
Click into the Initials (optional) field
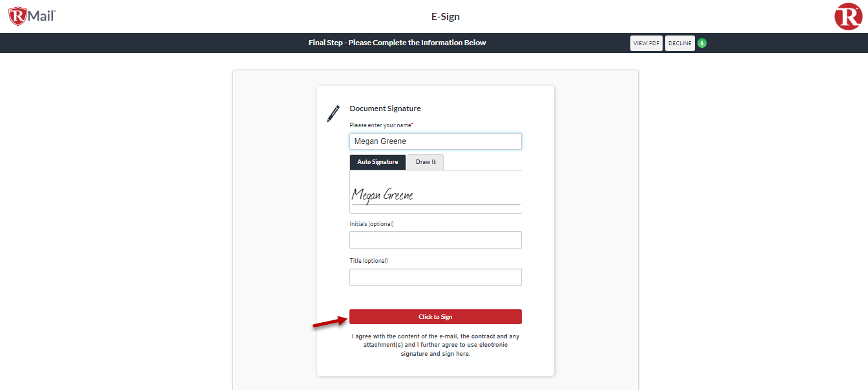click(435, 240)
